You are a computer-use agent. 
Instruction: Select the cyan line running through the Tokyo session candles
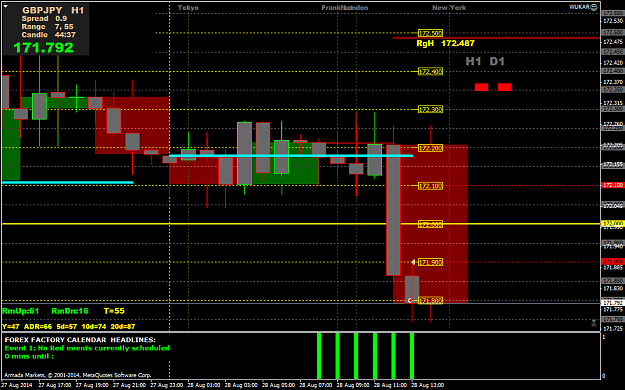click(x=291, y=156)
